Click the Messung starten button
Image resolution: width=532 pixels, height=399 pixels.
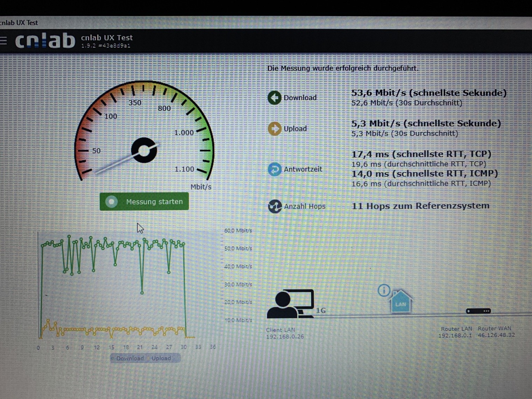pos(144,202)
